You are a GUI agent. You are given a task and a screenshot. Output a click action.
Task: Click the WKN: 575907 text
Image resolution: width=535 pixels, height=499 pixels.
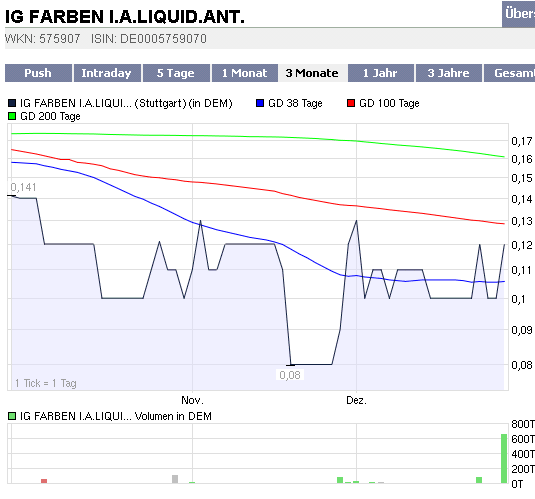[x=43, y=39]
